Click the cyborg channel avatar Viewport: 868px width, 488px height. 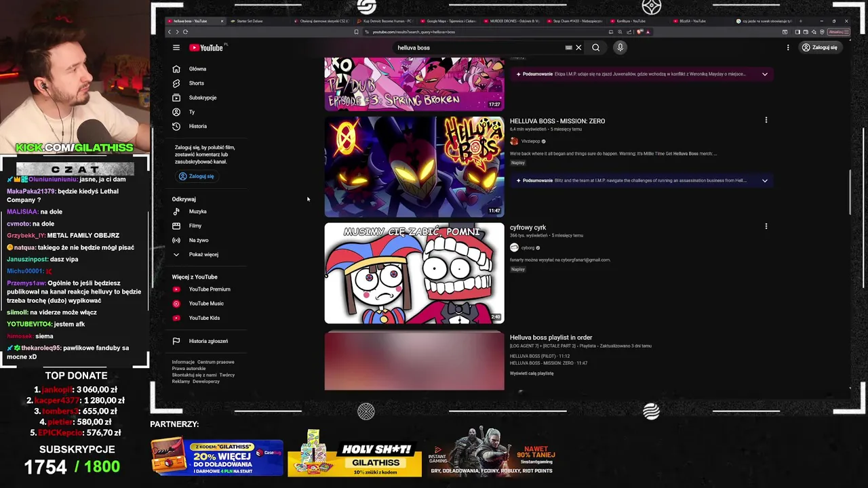pyautogui.click(x=514, y=247)
